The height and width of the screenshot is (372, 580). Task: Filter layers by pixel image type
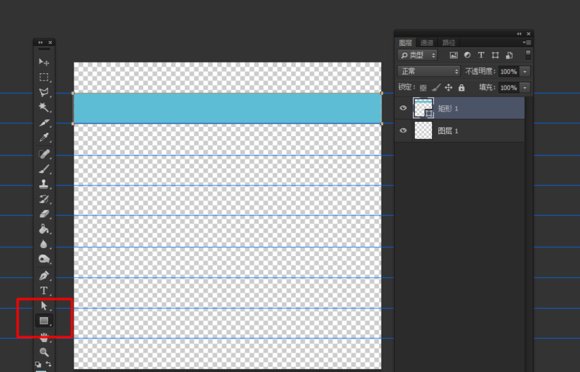[x=453, y=55]
